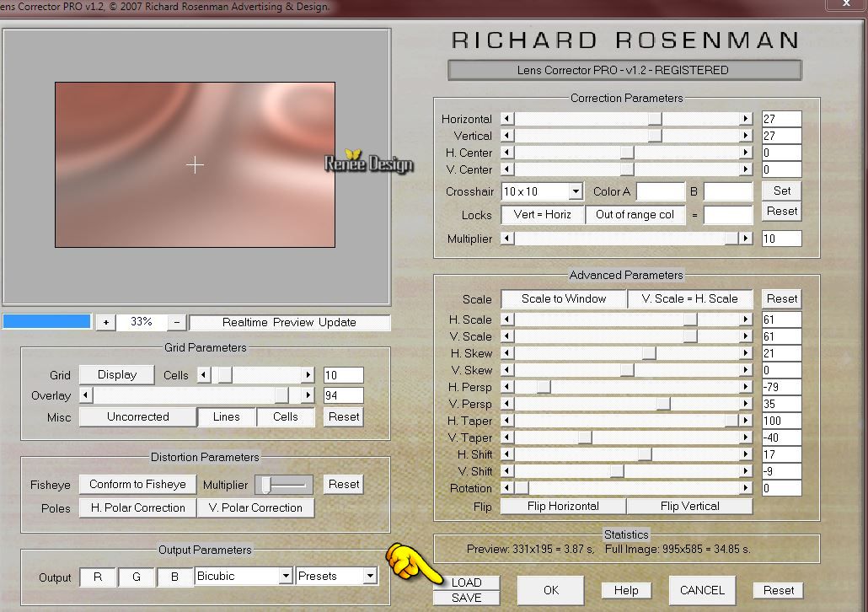
Task: Click the CANCEL button
Action: point(702,590)
